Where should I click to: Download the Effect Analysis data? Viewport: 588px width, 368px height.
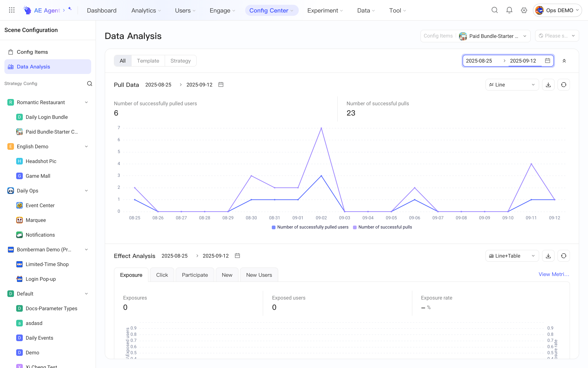548,256
